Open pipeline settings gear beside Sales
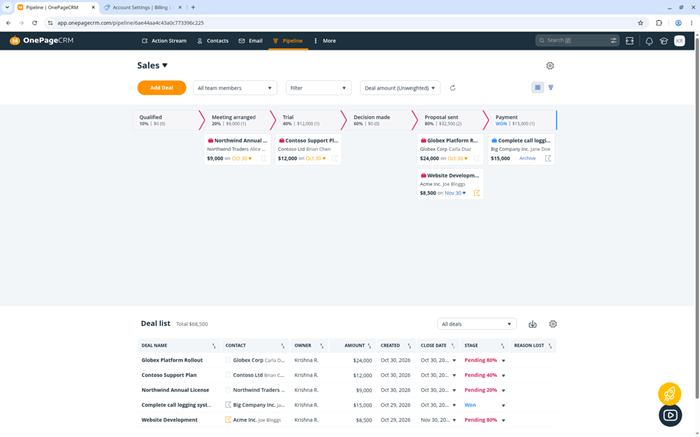This screenshot has height=437, width=700. click(550, 66)
